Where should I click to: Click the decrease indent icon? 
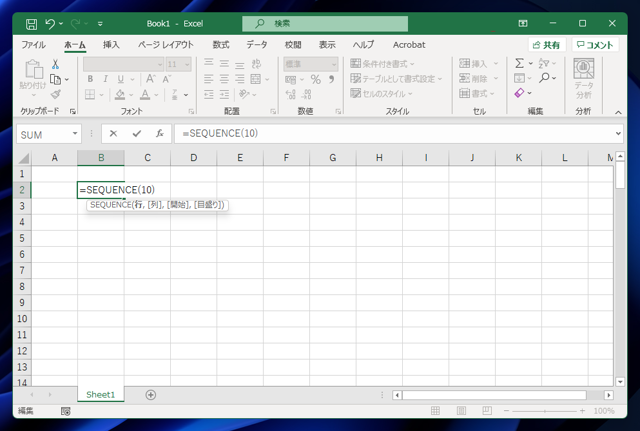tap(209, 95)
